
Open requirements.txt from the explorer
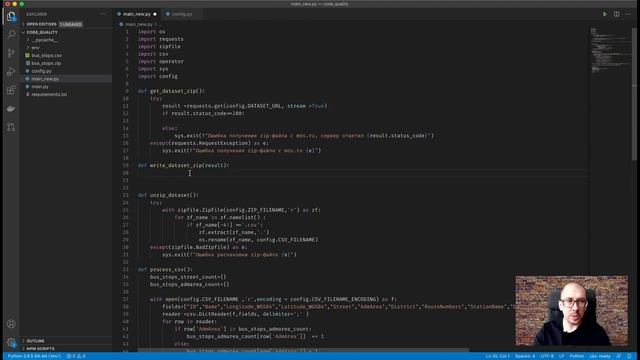pyautogui.click(x=49, y=94)
